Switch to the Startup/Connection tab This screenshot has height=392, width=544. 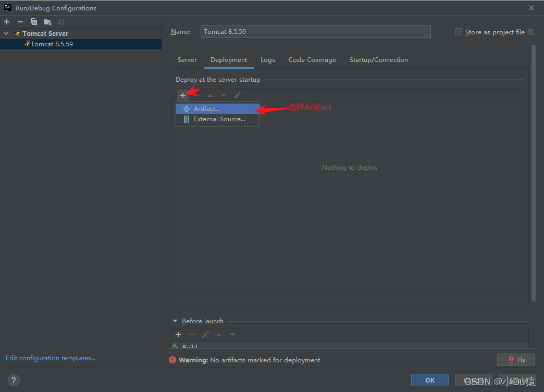pyautogui.click(x=378, y=60)
